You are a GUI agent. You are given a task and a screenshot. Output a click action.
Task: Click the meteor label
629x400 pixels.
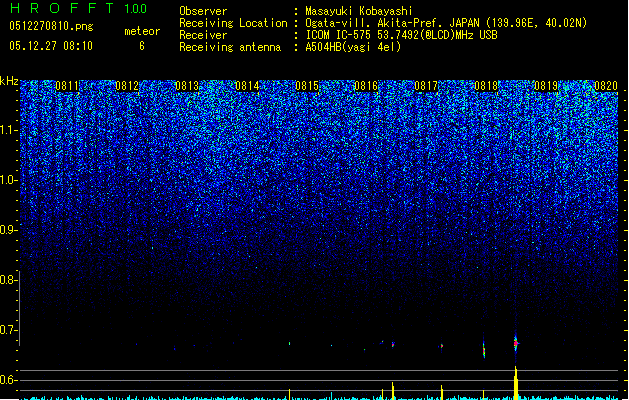142,31
